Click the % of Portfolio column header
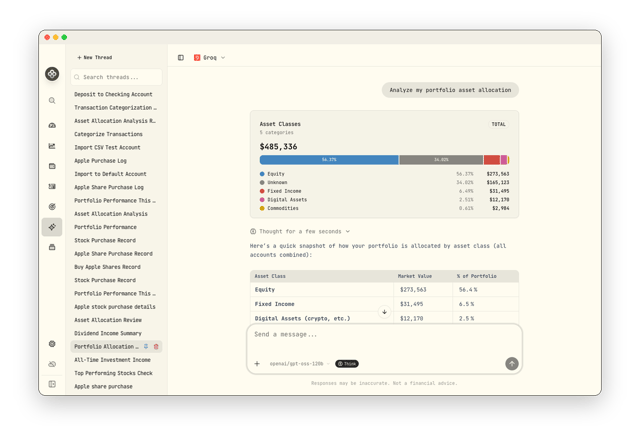Image resolution: width=640 pixels, height=426 pixels. 477,276
